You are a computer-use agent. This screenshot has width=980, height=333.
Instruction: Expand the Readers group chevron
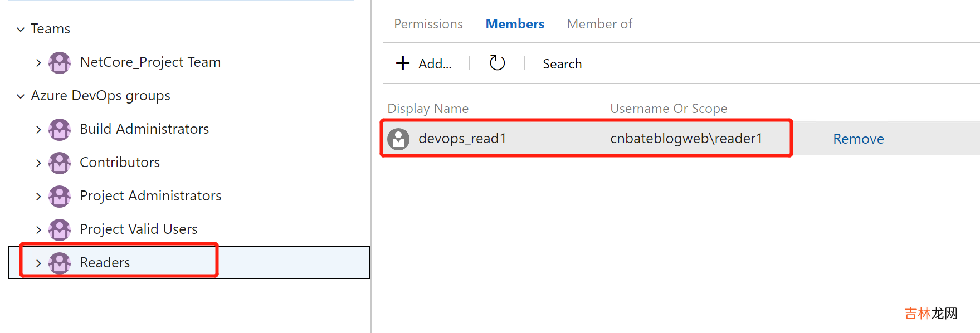tap(38, 263)
